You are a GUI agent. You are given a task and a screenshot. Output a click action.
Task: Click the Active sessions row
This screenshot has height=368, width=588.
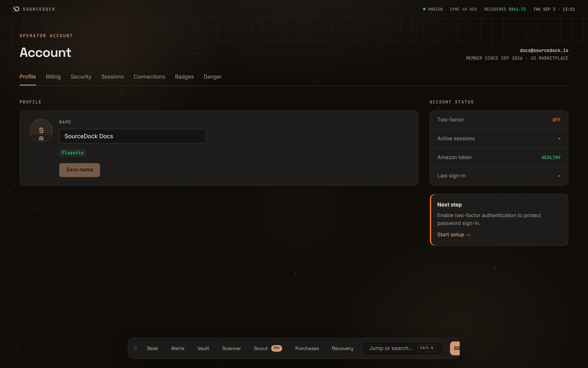click(499, 138)
